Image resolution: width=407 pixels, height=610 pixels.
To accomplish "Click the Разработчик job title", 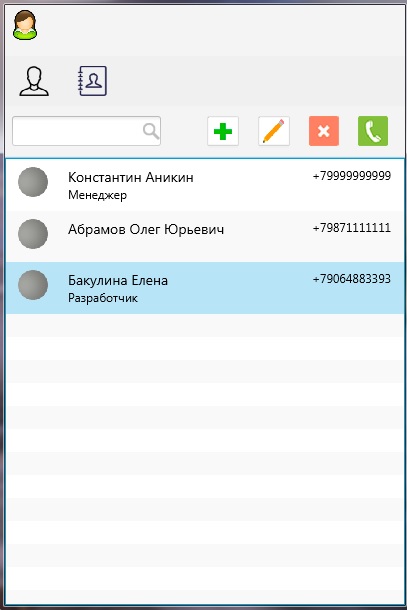I will 103,298.
